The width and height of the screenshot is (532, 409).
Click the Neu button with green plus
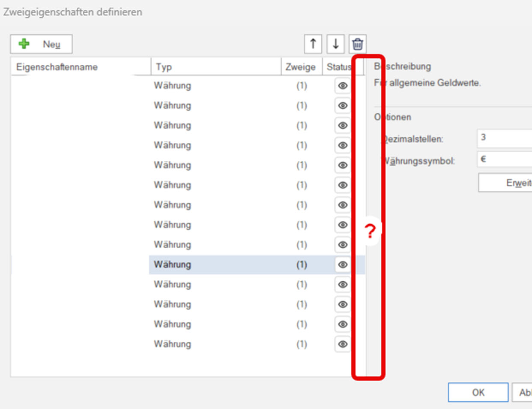click(x=41, y=44)
